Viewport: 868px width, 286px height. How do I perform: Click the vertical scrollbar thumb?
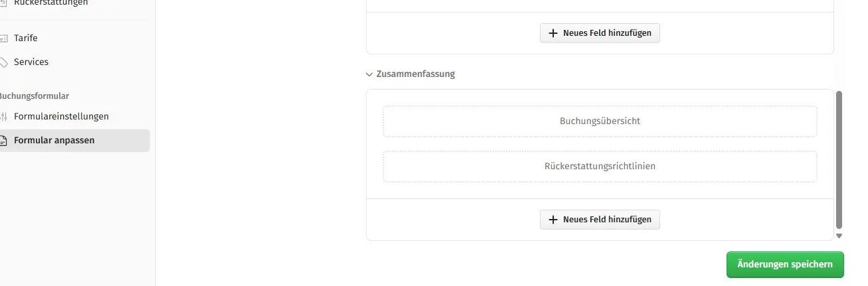click(839, 159)
